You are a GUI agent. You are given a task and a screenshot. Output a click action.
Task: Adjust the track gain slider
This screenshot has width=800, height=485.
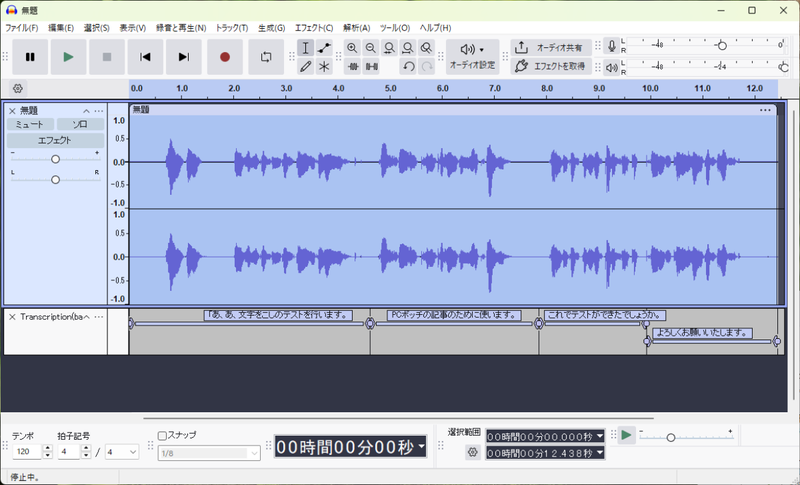tap(55, 159)
